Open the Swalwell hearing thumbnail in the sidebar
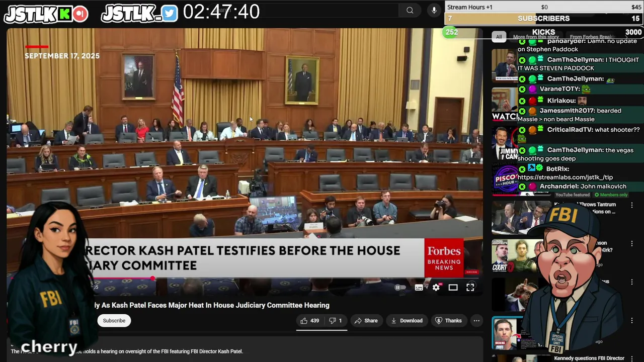This screenshot has width=644, height=362. [x=504, y=65]
